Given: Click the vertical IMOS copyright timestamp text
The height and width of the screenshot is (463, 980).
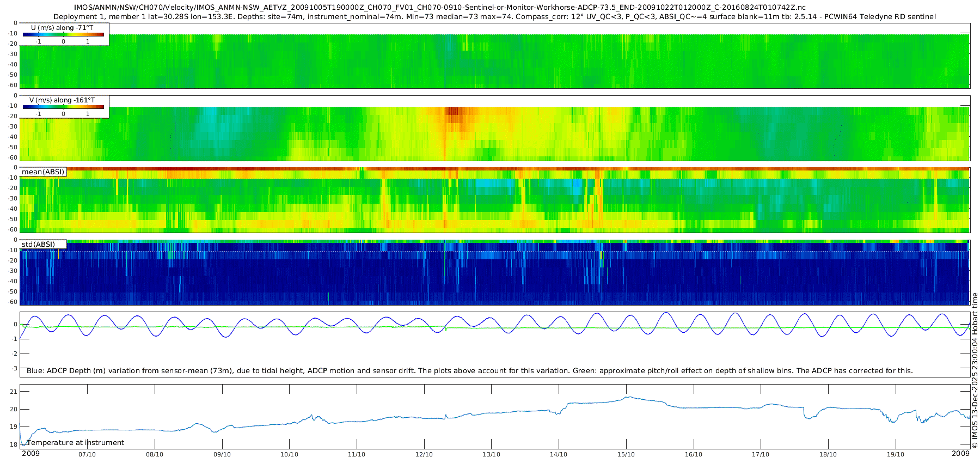Looking at the screenshot, I should tap(975, 370).
